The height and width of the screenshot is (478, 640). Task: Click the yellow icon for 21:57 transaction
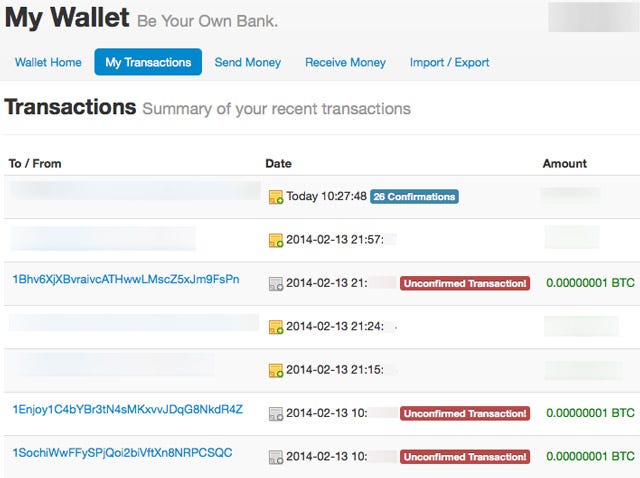coord(276,240)
